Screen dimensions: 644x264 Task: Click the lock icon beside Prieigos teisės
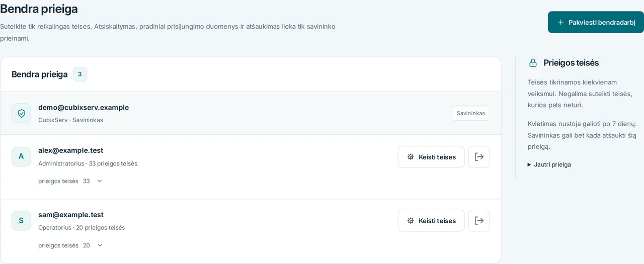pyautogui.click(x=533, y=63)
